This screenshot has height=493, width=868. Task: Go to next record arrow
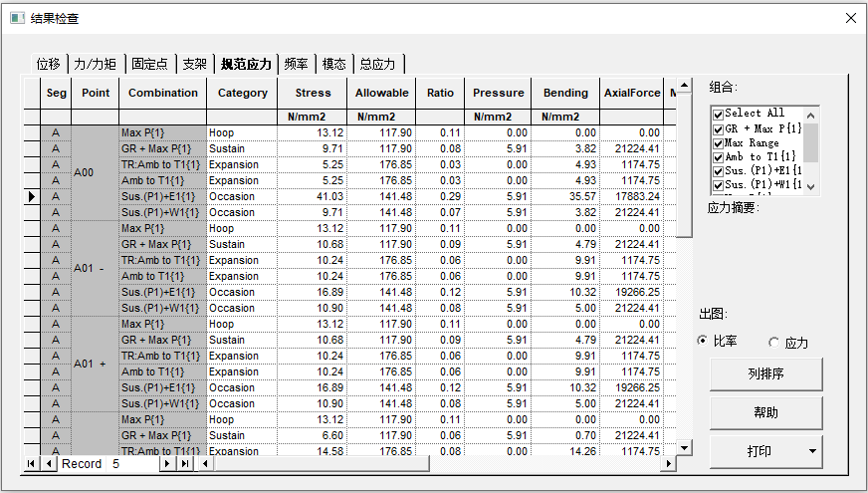pos(167,464)
